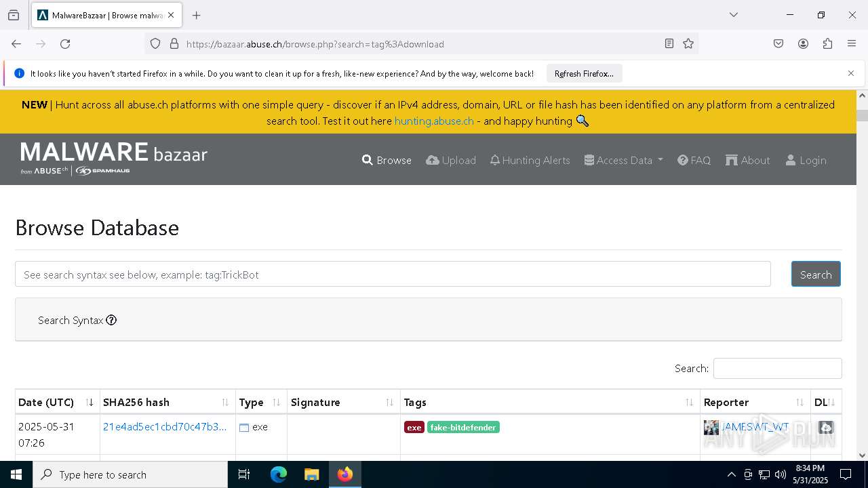868x488 pixels.
Task: Click the Refresh Firefox... button
Action: click(x=584, y=74)
